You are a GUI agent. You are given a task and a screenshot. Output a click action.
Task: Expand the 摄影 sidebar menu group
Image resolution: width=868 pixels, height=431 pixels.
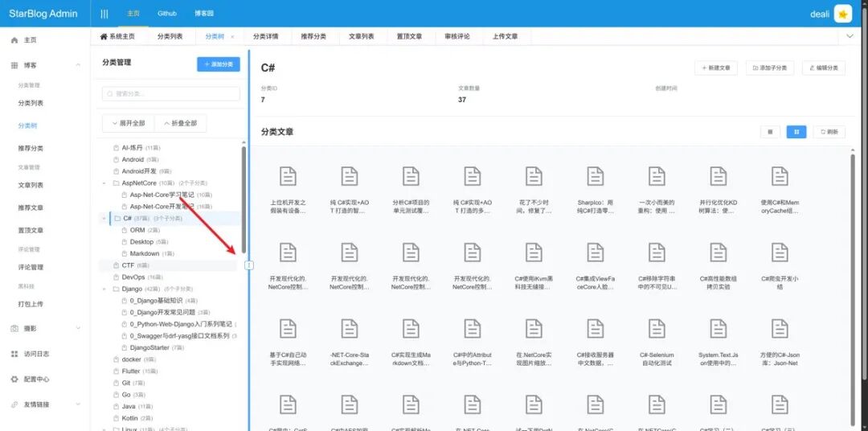pyautogui.click(x=77, y=329)
